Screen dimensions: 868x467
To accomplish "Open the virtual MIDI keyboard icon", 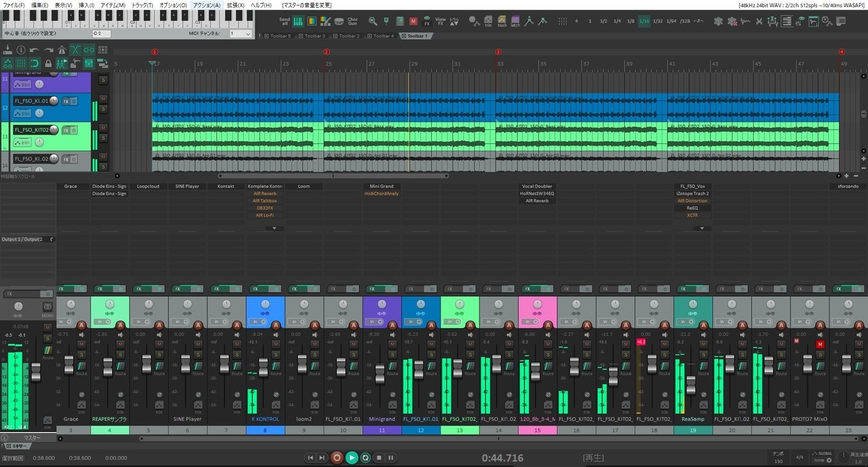I will [298, 22].
